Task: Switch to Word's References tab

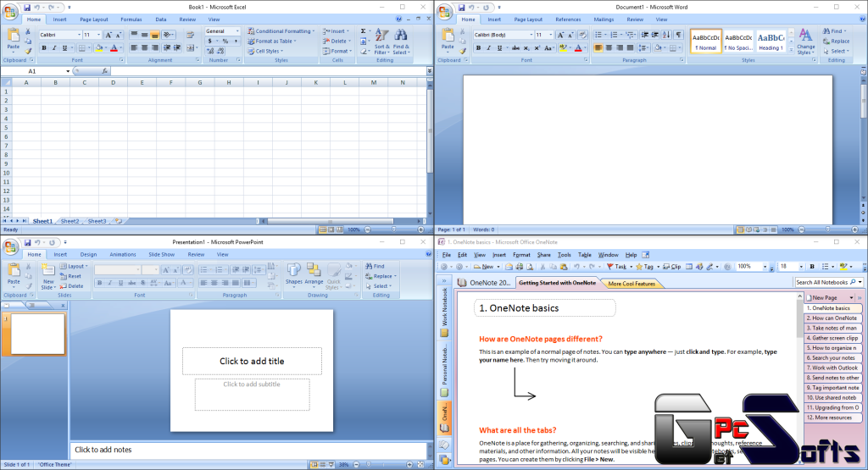Action: [568, 19]
